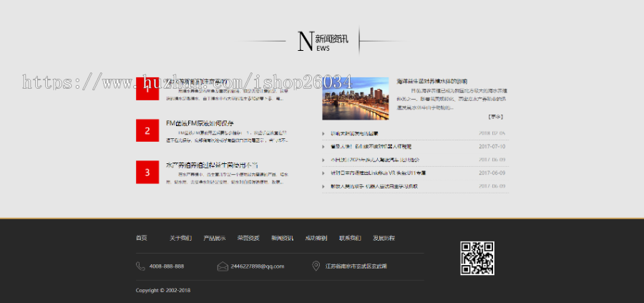Open 联系我们 in footer navigation
The height and width of the screenshot is (303, 644).
350,238
